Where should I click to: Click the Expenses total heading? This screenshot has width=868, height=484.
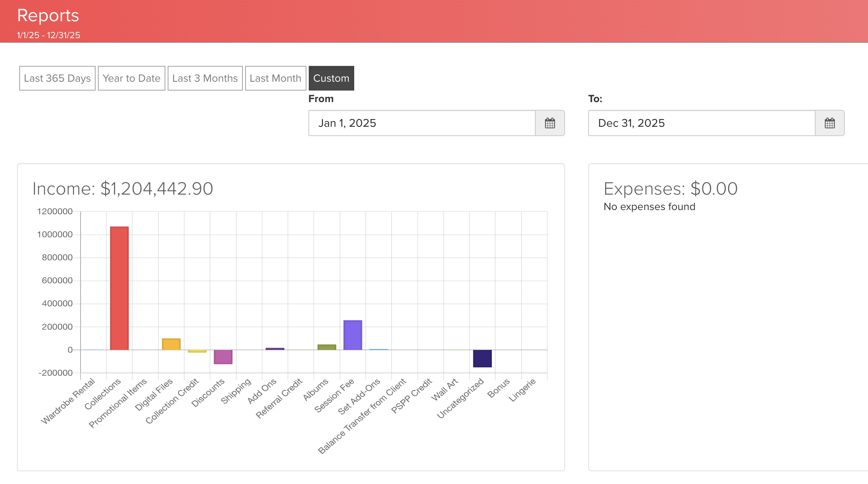click(670, 189)
